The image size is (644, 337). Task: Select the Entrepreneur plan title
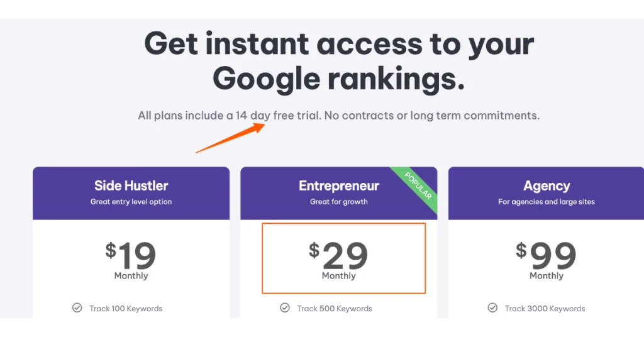point(338,185)
